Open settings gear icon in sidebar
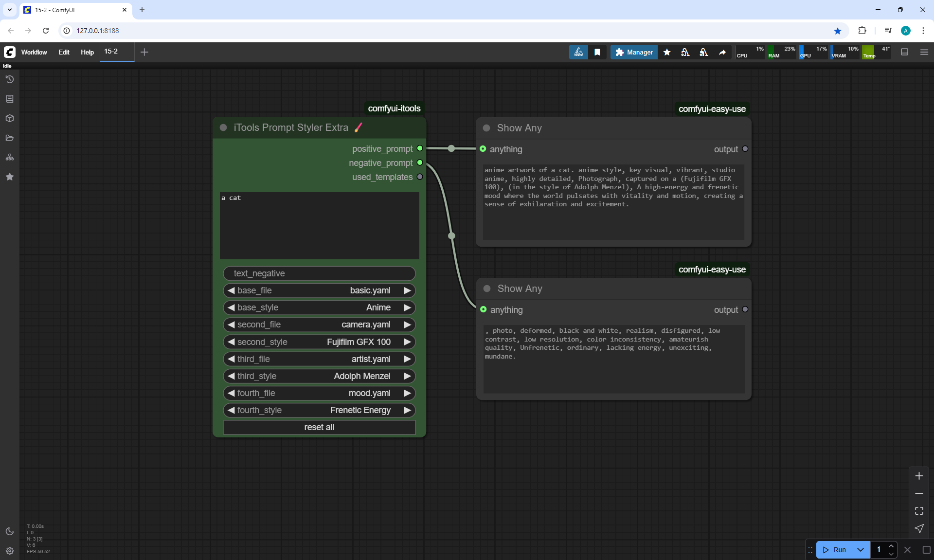Image resolution: width=934 pixels, height=560 pixels. pyautogui.click(x=9, y=551)
